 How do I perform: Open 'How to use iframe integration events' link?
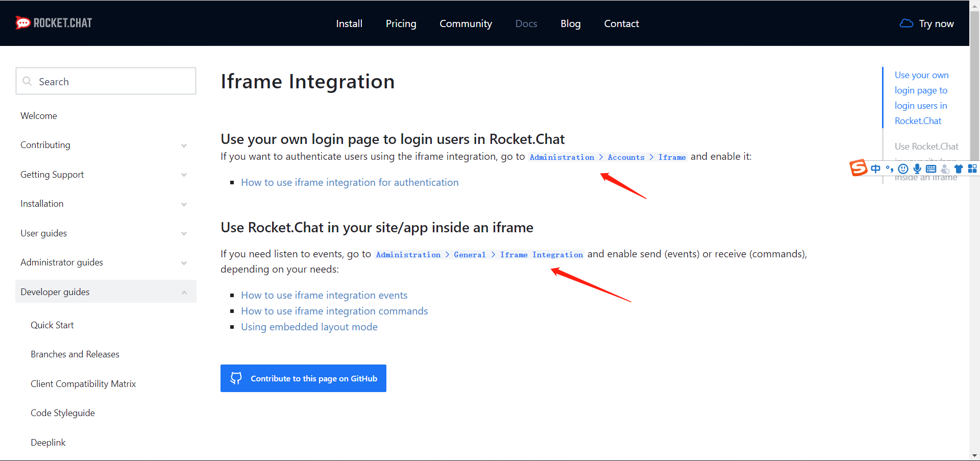(324, 295)
